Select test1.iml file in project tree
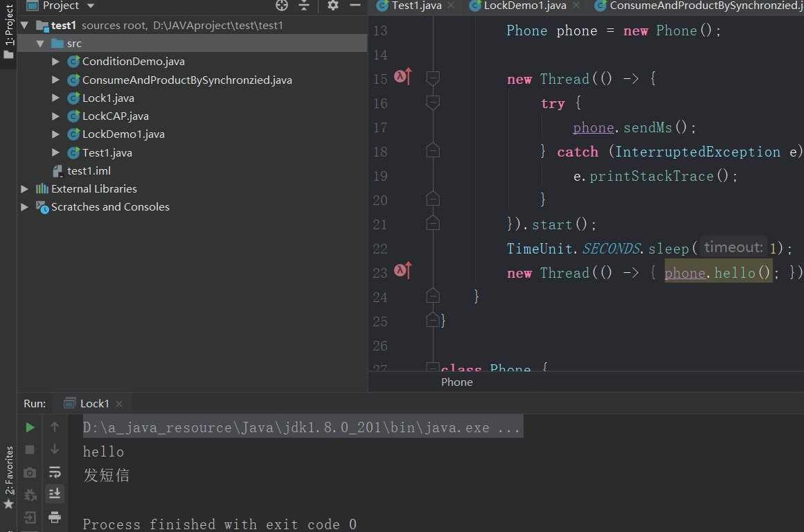 89,171
